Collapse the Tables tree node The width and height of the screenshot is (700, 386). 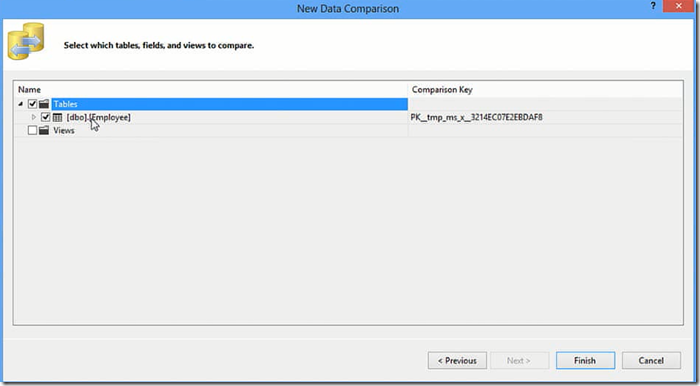coord(21,104)
